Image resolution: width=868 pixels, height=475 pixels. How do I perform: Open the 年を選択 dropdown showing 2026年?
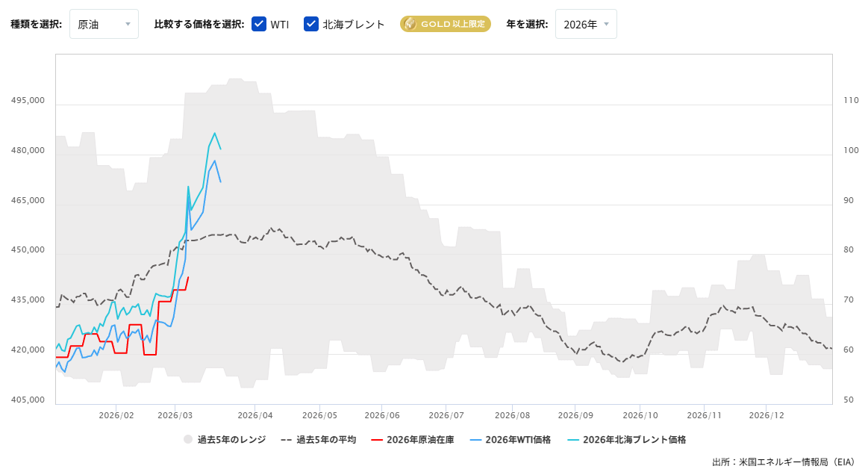click(586, 23)
